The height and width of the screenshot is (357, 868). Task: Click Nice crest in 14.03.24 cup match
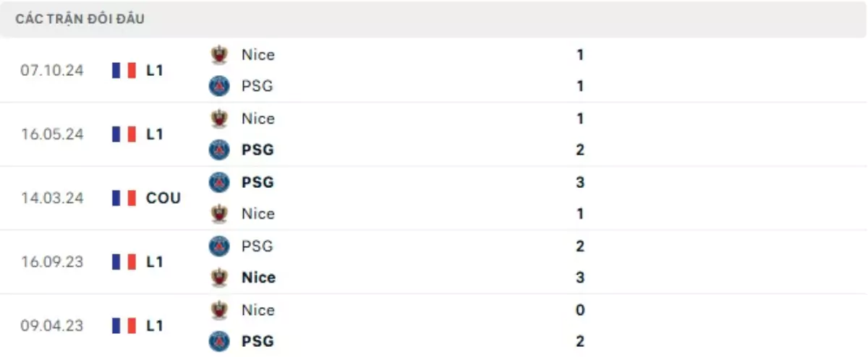[218, 214]
